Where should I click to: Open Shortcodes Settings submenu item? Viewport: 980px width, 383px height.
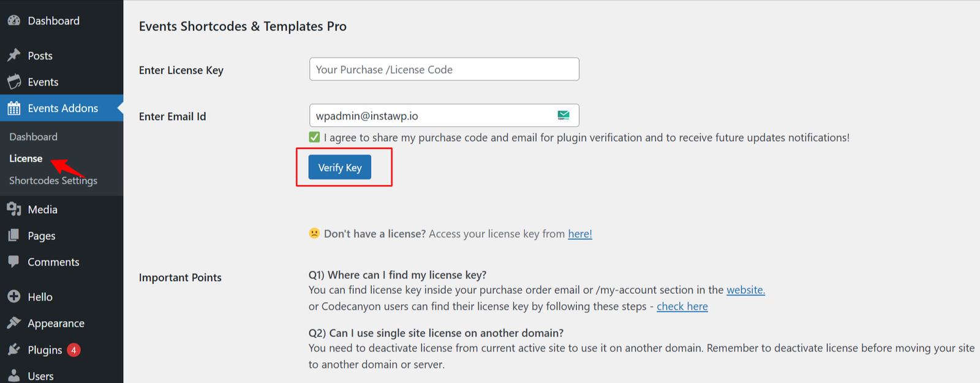(x=53, y=180)
